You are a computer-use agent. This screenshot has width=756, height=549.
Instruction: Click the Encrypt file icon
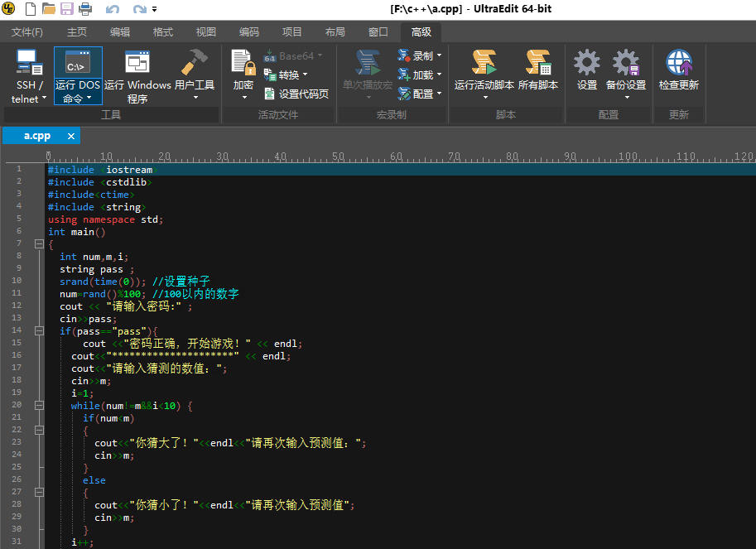[243, 63]
